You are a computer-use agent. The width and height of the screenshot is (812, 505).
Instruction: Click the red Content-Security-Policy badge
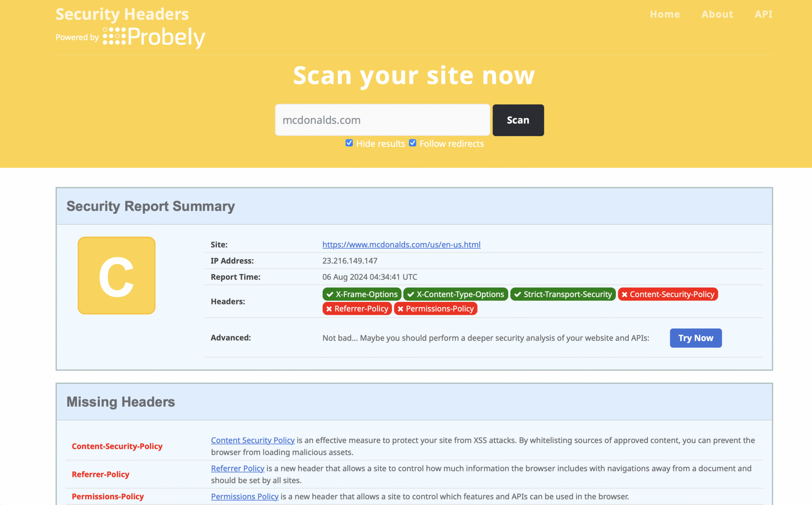667,294
